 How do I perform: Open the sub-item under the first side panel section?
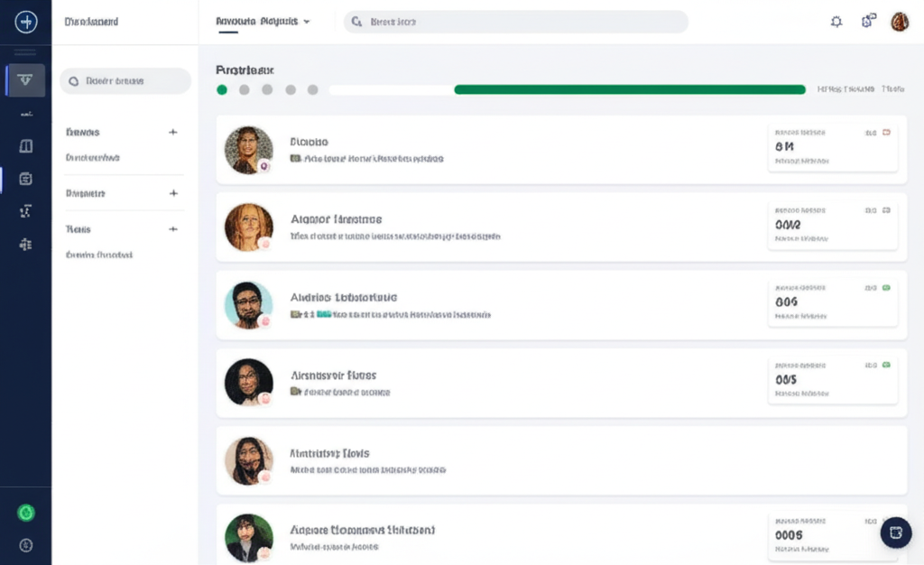[93, 157]
